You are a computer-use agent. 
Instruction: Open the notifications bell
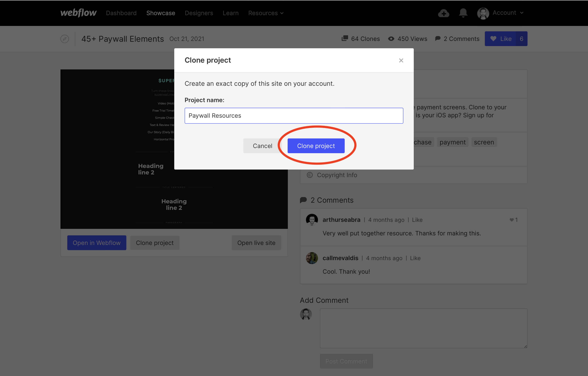463,13
